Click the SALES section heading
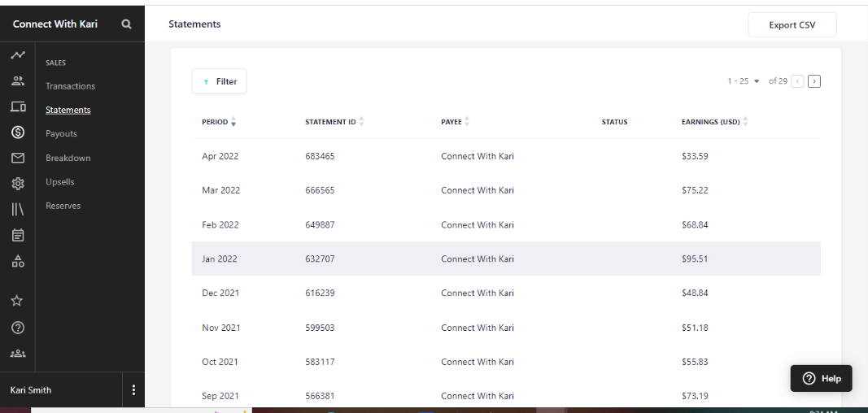This screenshot has height=413, width=868. [55, 63]
